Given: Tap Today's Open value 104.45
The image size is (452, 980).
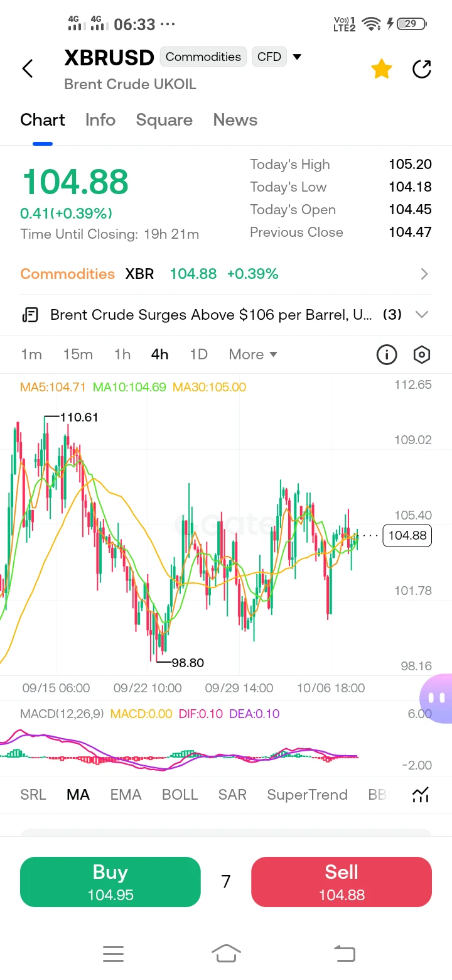Looking at the screenshot, I should click(410, 210).
